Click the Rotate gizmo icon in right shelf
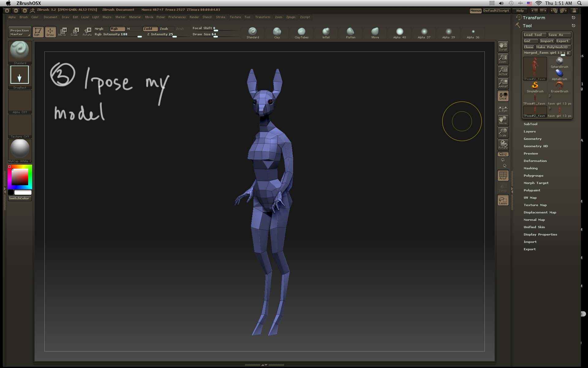588x368 pixels. coord(503,144)
